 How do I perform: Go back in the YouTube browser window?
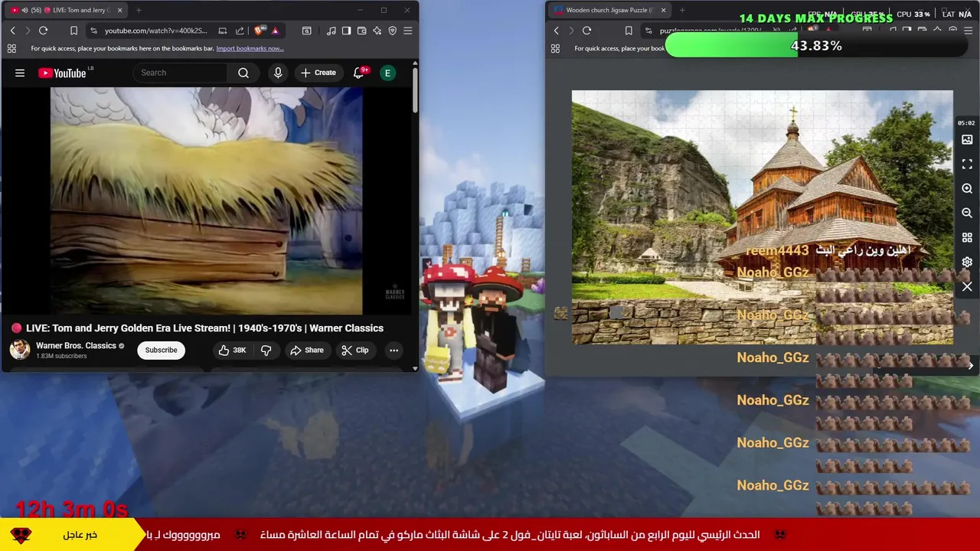(x=12, y=31)
